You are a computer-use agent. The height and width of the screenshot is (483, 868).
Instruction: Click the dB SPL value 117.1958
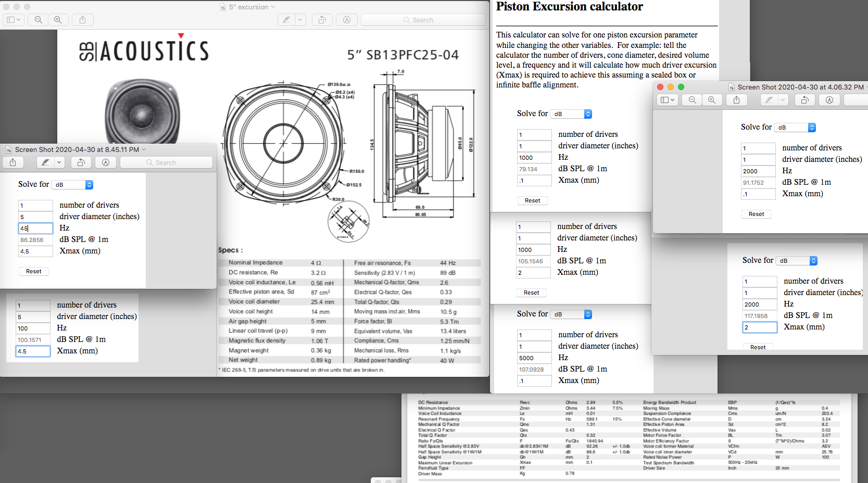[x=760, y=316]
